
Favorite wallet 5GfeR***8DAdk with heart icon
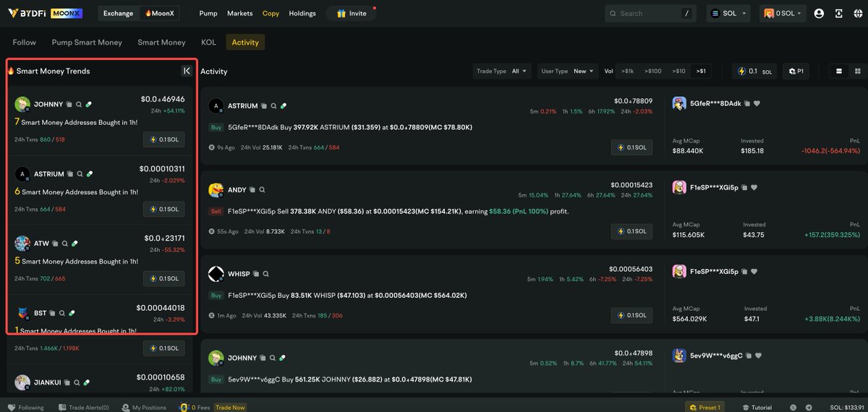tap(757, 103)
